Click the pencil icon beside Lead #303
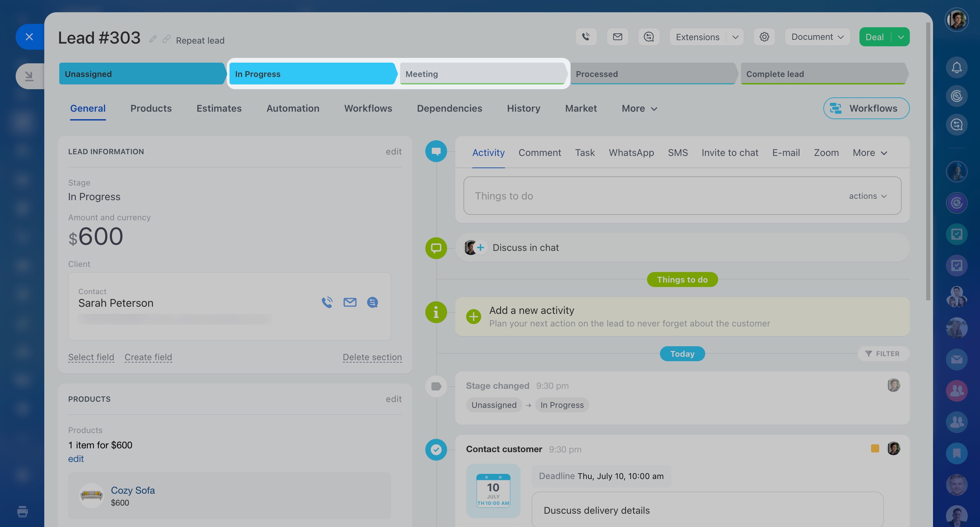Viewport: 980px width, 527px height. point(153,39)
